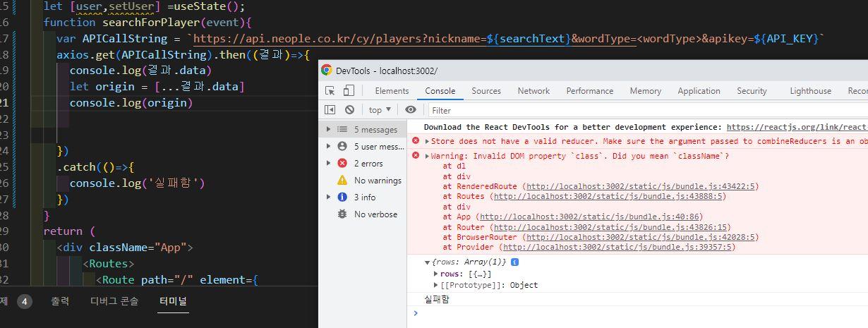Switch to the Lighthouse tab

click(810, 91)
